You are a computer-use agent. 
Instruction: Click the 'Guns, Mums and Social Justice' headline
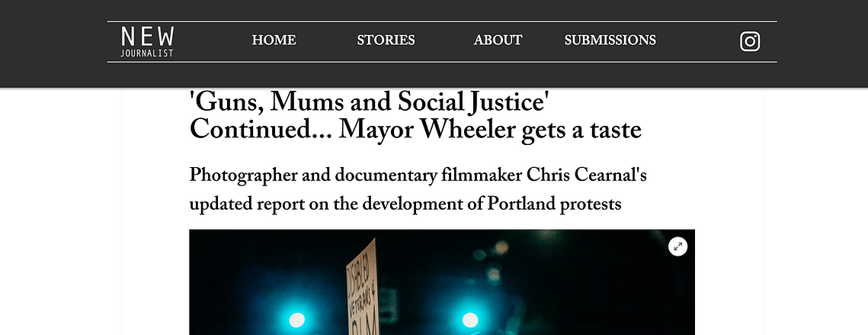tap(370, 102)
